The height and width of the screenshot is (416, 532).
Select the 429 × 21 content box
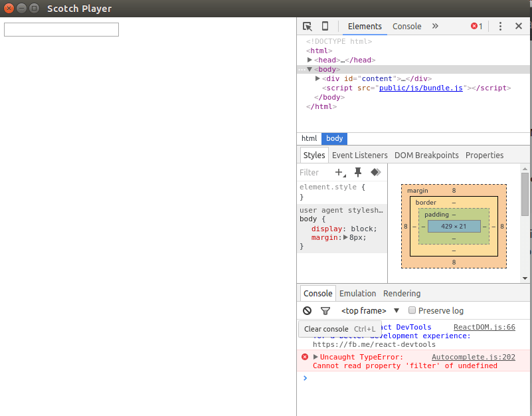click(454, 227)
